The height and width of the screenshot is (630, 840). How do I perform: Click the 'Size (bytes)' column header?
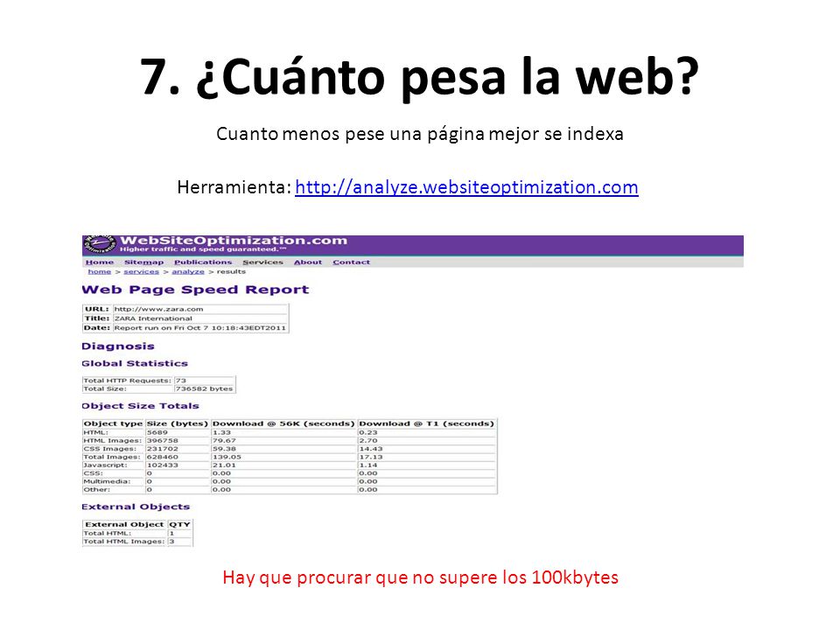[178, 423]
